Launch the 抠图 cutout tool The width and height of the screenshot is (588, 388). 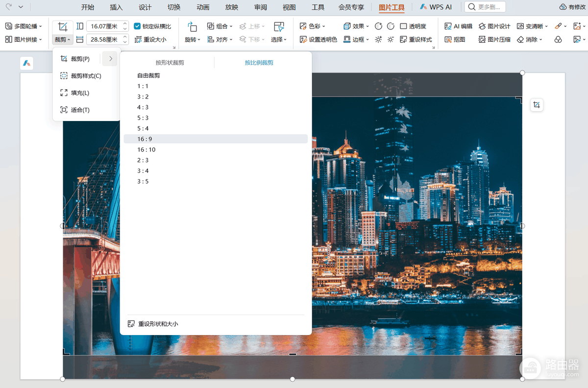(455, 39)
